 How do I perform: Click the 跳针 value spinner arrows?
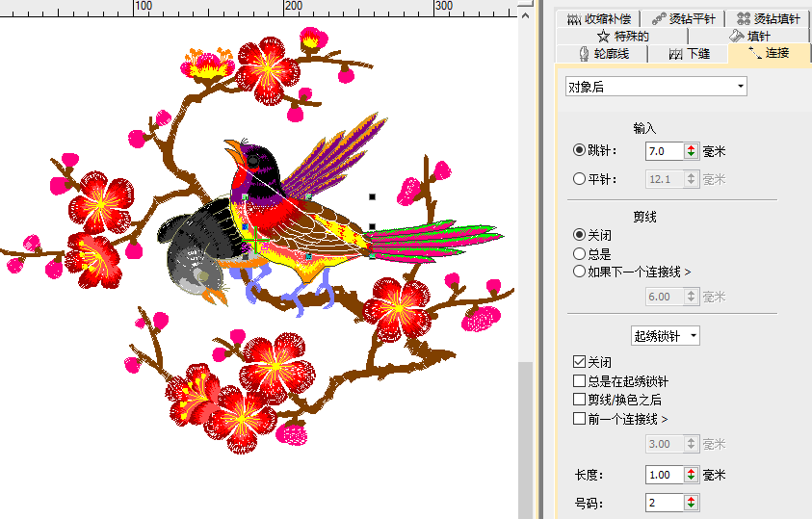click(x=691, y=151)
